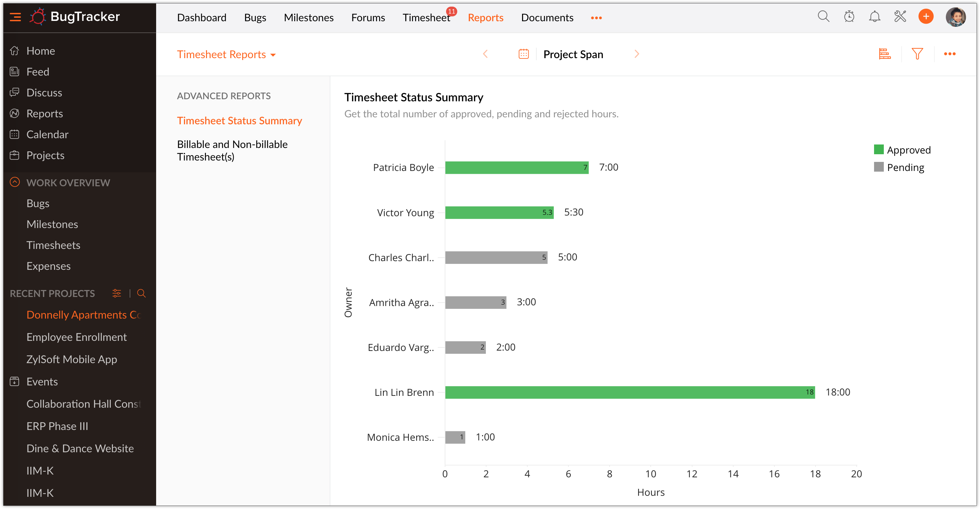Click Lin Lin Brenn's green bar
Viewport: 980px width, 509px height.
coord(630,392)
